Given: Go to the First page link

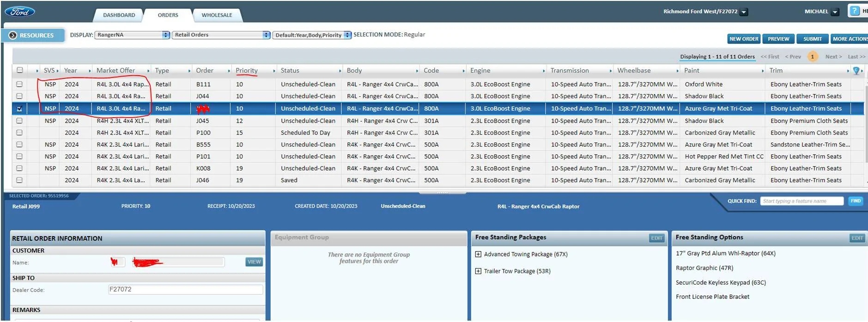Looking at the screenshot, I should click(x=770, y=57).
